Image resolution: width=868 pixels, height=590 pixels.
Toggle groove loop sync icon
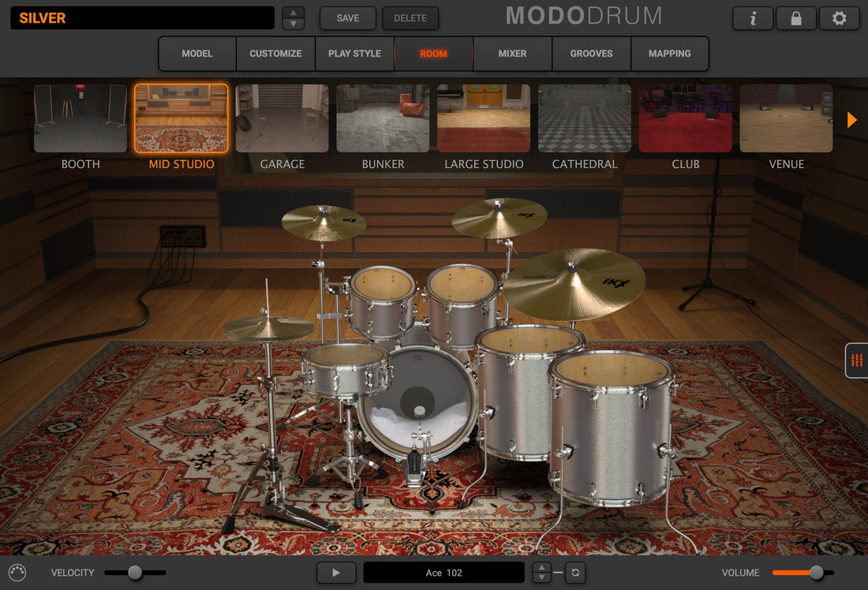575,573
